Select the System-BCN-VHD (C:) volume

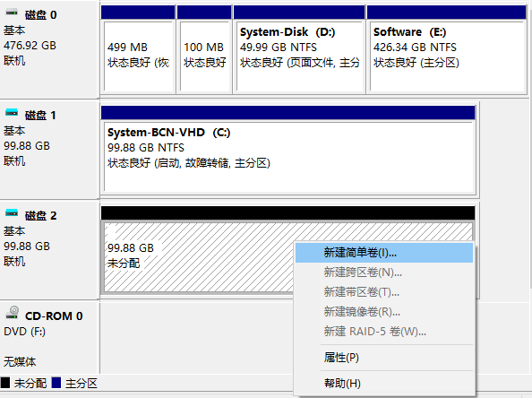[288, 157]
